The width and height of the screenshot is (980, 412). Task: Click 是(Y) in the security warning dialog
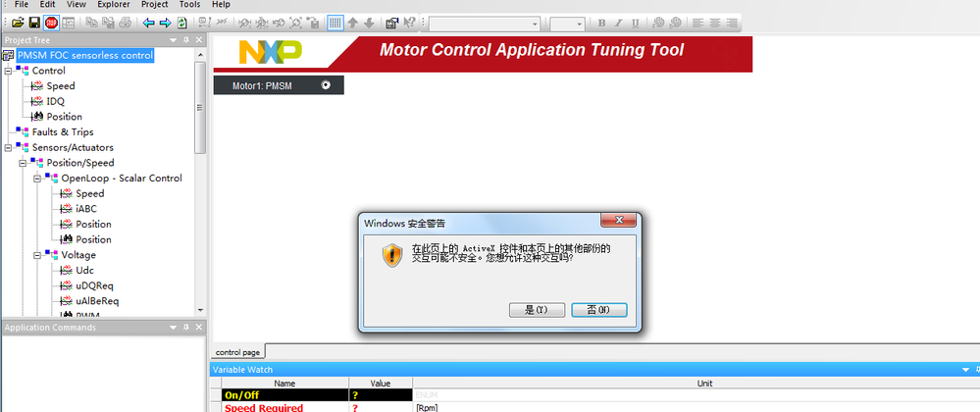coord(537,310)
